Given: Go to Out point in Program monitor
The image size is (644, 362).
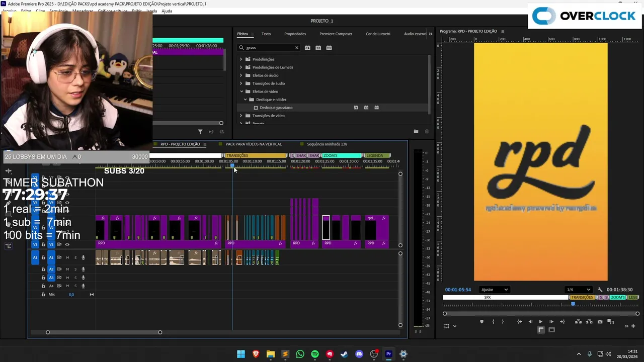Looking at the screenshot, I should coord(562,322).
